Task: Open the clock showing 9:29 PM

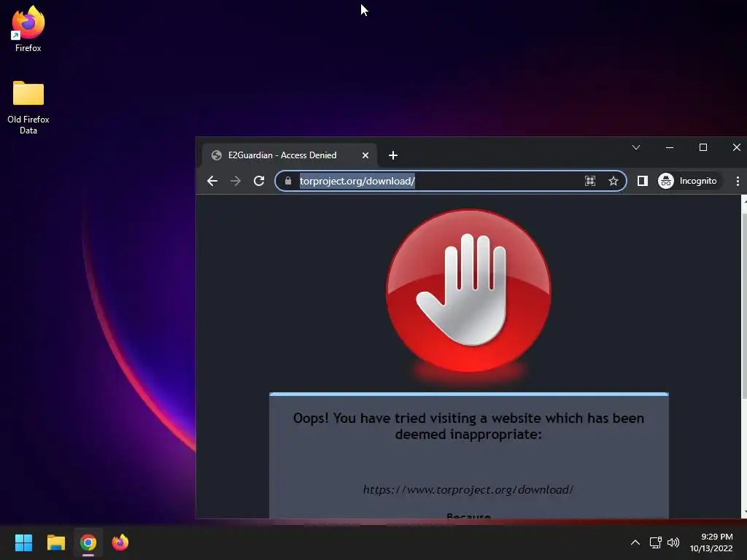Action: click(711, 542)
